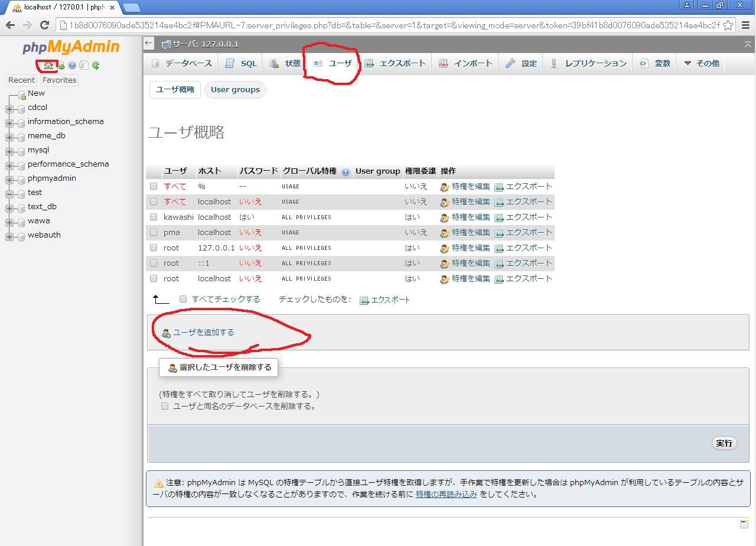This screenshot has height=546, width=756.
Task: Click add-user icon beside ユーザを追加する
Action: 167,333
